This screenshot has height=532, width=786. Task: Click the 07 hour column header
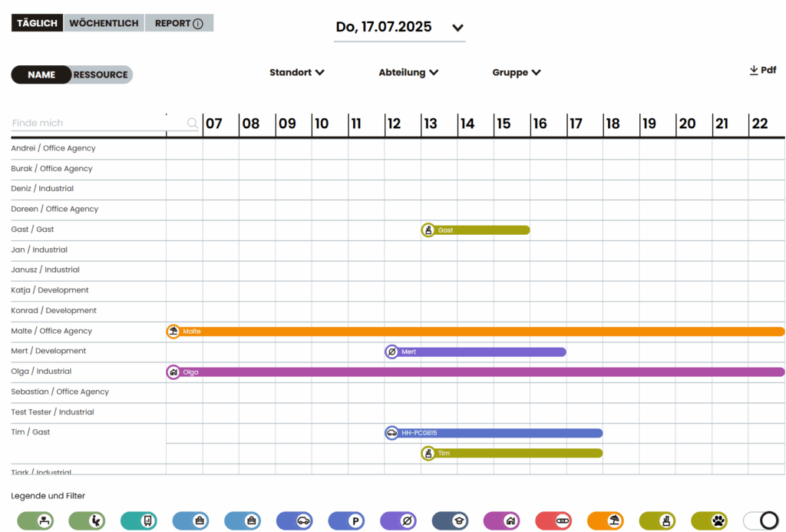(214, 124)
